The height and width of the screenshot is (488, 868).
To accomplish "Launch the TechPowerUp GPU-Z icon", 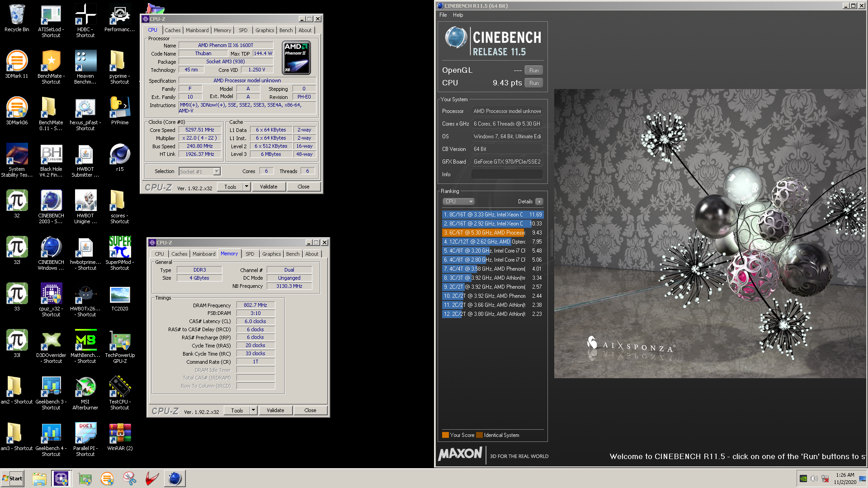I will (120, 347).
